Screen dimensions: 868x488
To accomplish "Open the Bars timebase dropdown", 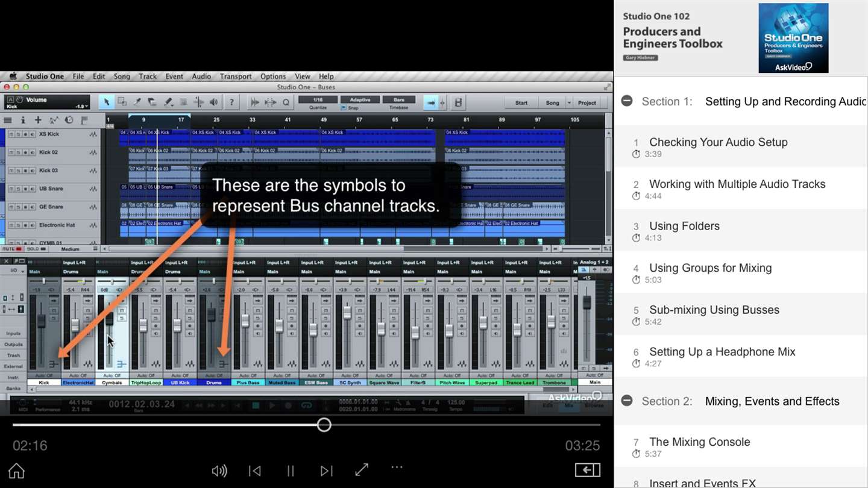I will [399, 99].
